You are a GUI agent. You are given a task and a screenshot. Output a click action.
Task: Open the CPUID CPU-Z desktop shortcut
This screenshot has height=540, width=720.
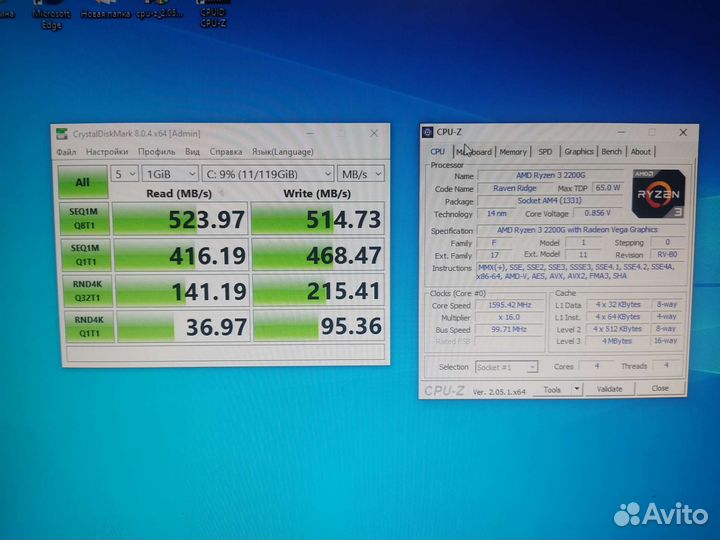(213, 13)
